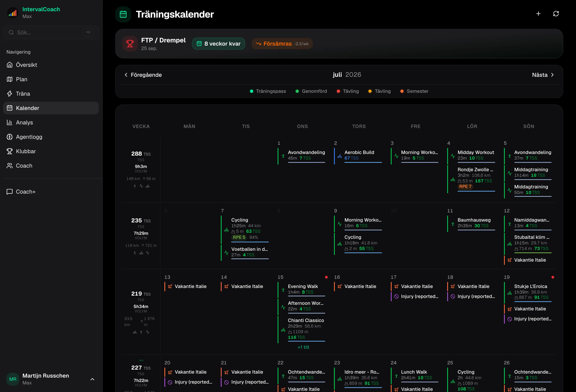
Task: Click the '8 veckor kvar' badge
Action: coord(219,44)
